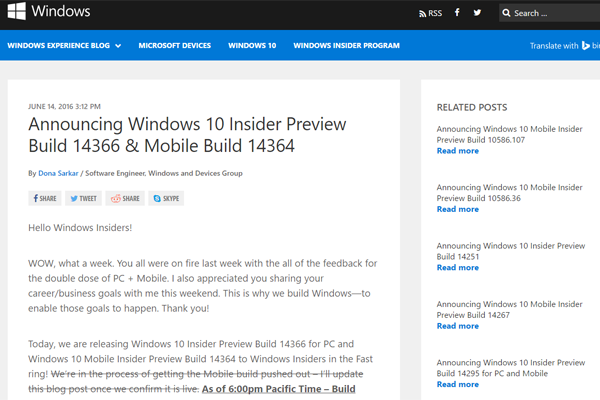Viewport: 600px width, 400px height.
Task: Share the article on Reddit
Action: (x=125, y=198)
